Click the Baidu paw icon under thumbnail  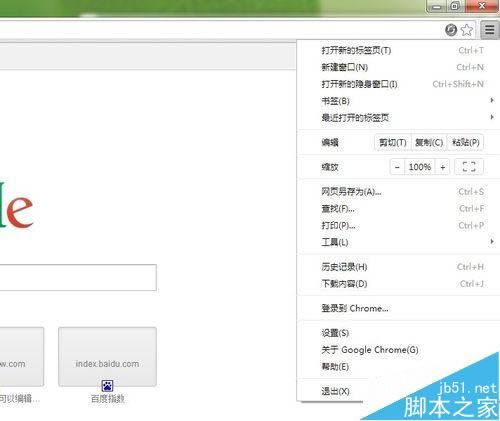pyautogui.click(x=107, y=386)
